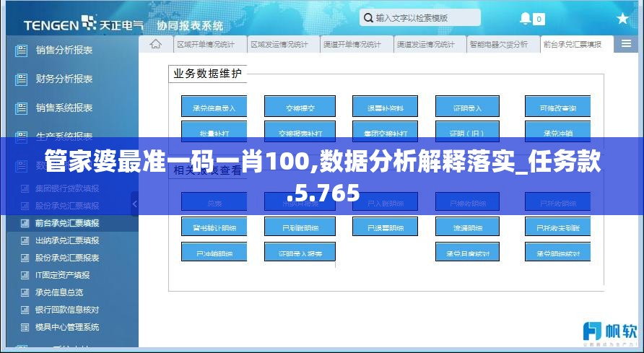Click the chart icon beside 前台承兑汇票填报

tap(25, 223)
